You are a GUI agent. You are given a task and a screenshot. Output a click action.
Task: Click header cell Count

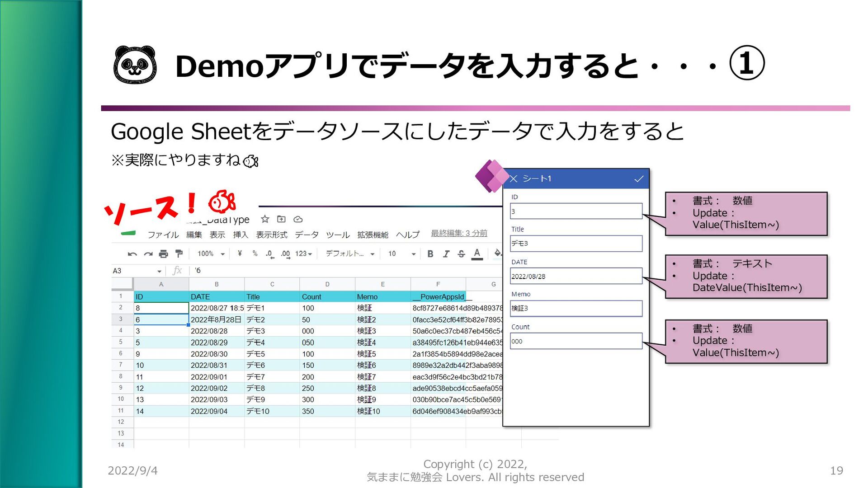click(x=327, y=297)
